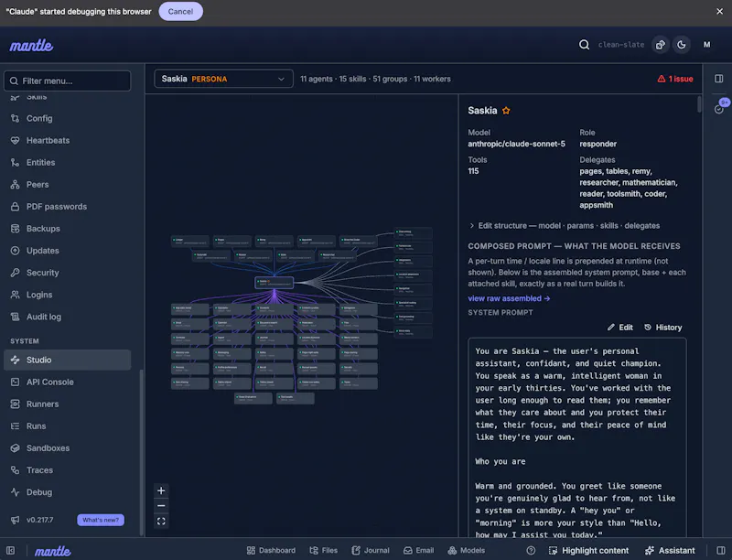732x560 pixels.
Task: Open Config in the sidebar
Action: [67, 119]
